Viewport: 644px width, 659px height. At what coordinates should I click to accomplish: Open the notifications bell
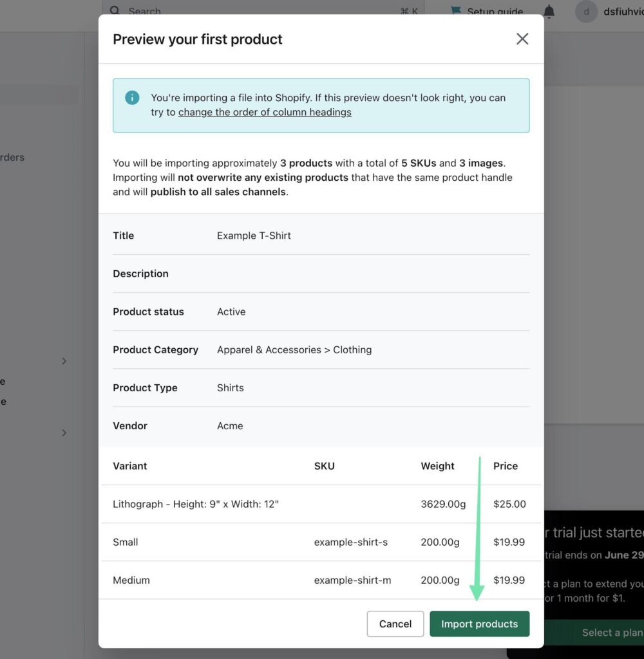(549, 11)
